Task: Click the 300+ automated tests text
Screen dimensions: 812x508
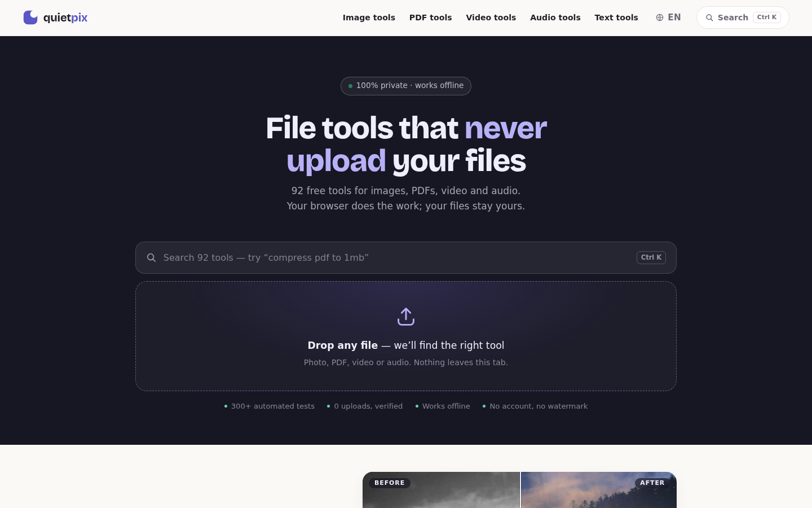Action: pos(273,406)
